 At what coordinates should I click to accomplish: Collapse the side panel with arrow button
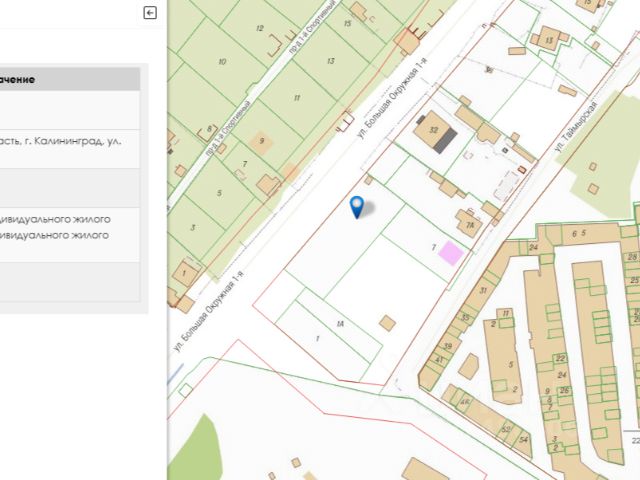click(150, 13)
